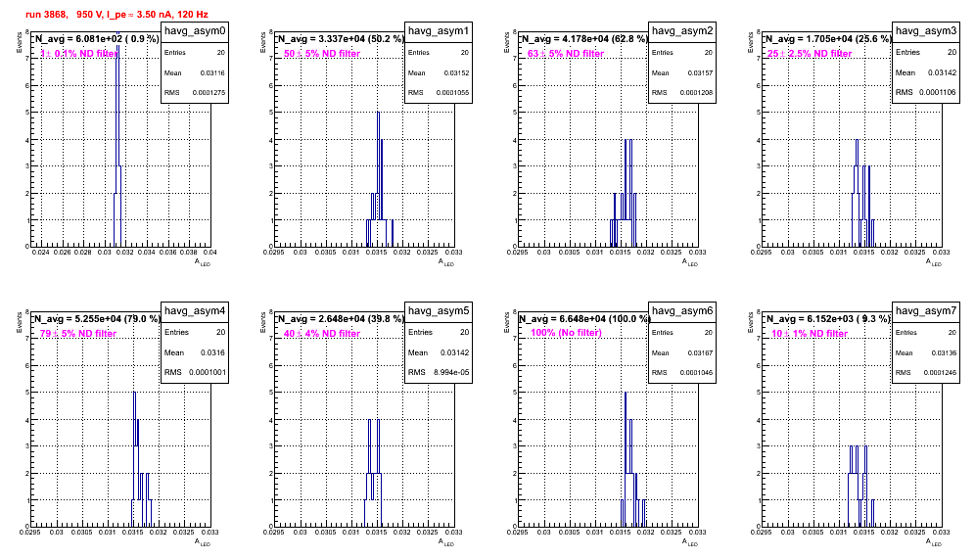Image resolution: width=975 pixels, height=560 pixels.
Task: Click the blue histogram bars in havg_asym5 plot
Action: tap(373, 473)
